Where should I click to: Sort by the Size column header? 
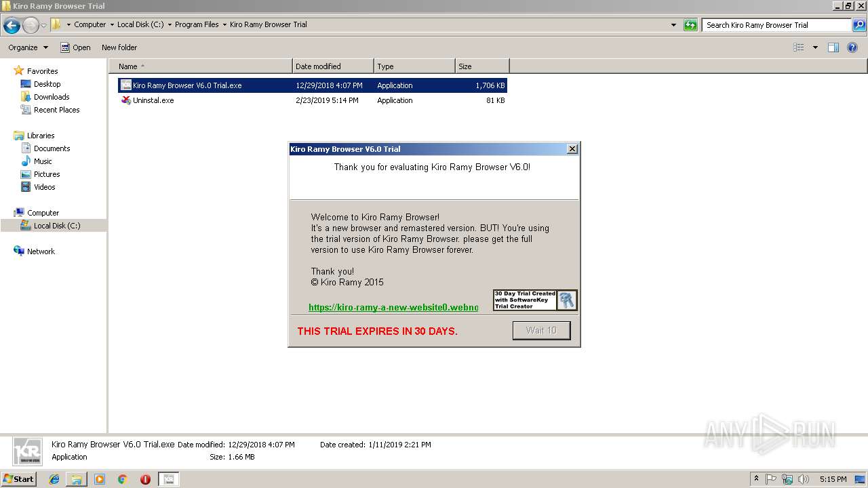pos(482,66)
